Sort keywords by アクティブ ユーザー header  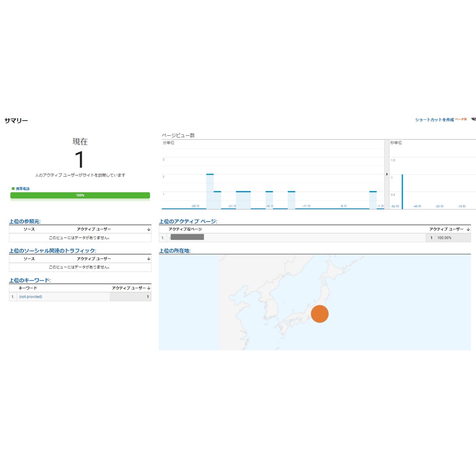click(x=129, y=288)
